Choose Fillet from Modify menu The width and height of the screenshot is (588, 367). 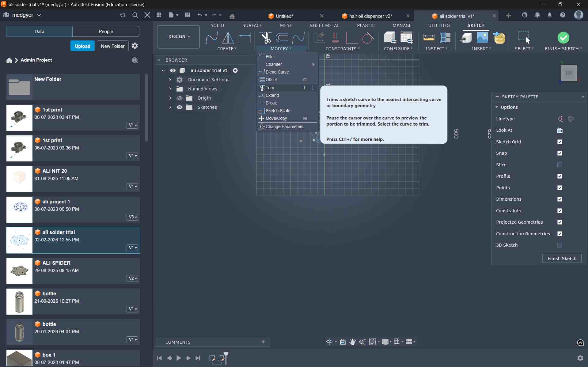(x=287, y=57)
